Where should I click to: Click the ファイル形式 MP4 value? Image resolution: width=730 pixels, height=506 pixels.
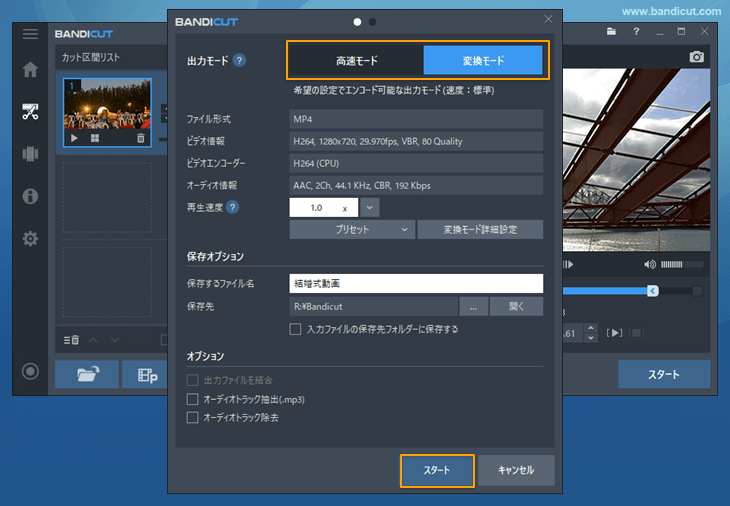coord(416,119)
